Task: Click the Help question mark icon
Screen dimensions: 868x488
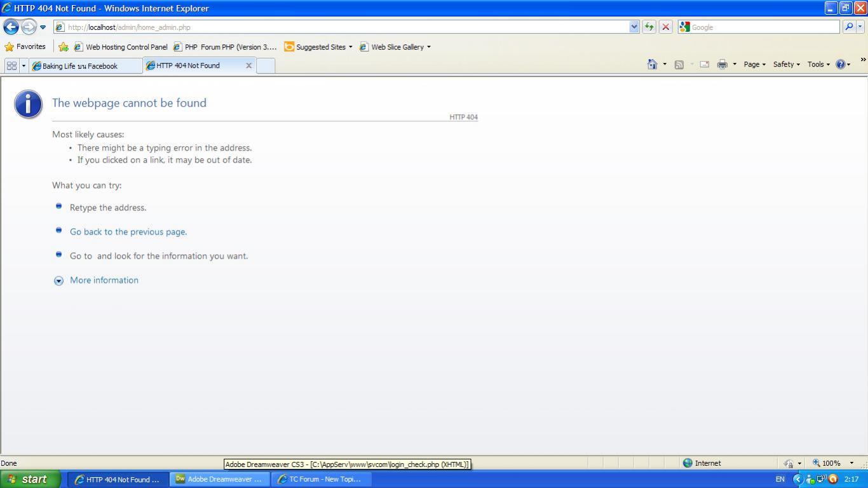Action: (x=841, y=64)
